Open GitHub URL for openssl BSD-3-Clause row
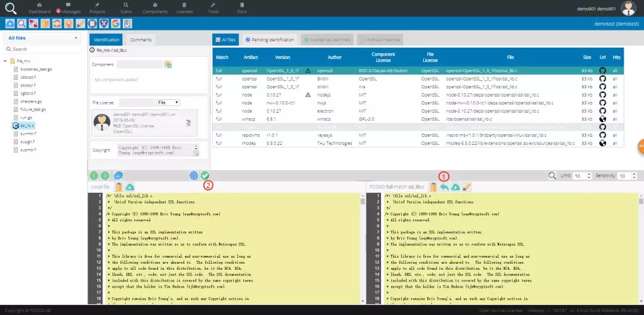Image resolution: width=644 pixels, height=315 pixels. click(x=602, y=70)
